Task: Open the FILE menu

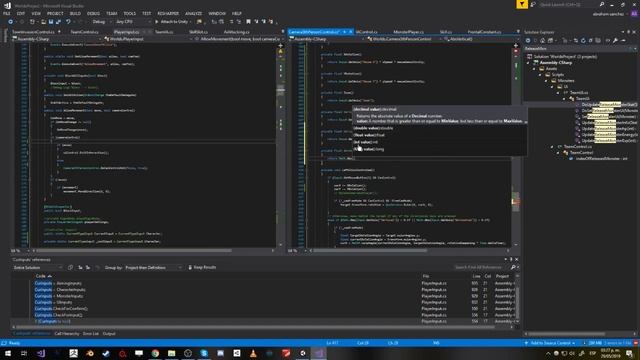Action: coord(7,13)
